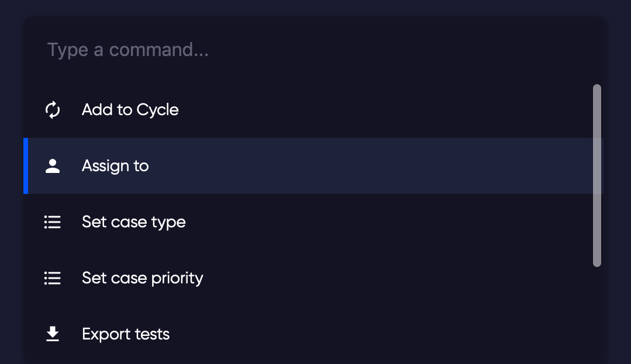Click the list icon beside Set case type
The width and height of the screenshot is (631, 364).
pos(52,222)
